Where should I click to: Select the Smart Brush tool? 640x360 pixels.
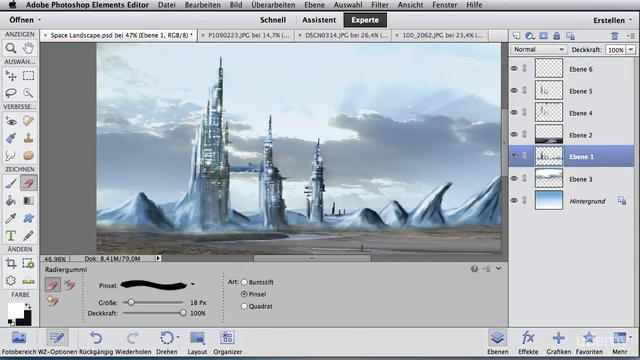pos(11,138)
